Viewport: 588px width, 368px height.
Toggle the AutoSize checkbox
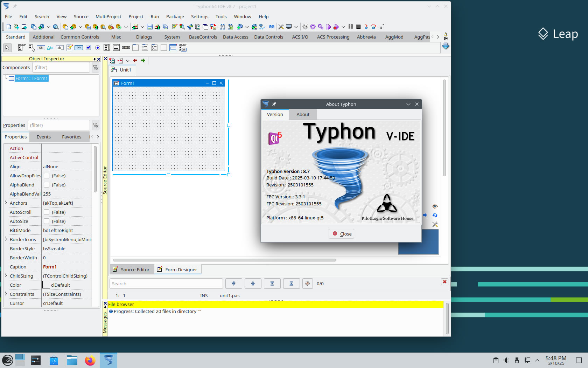[x=47, y=221]
